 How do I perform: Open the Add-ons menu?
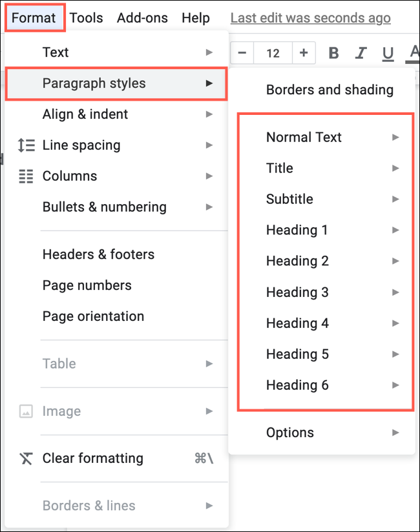[x=142, y=18]
